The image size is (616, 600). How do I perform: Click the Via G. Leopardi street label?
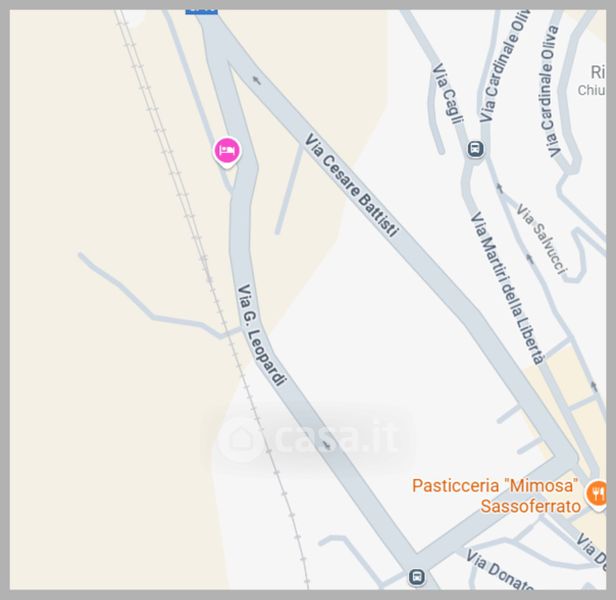point(262,335)
